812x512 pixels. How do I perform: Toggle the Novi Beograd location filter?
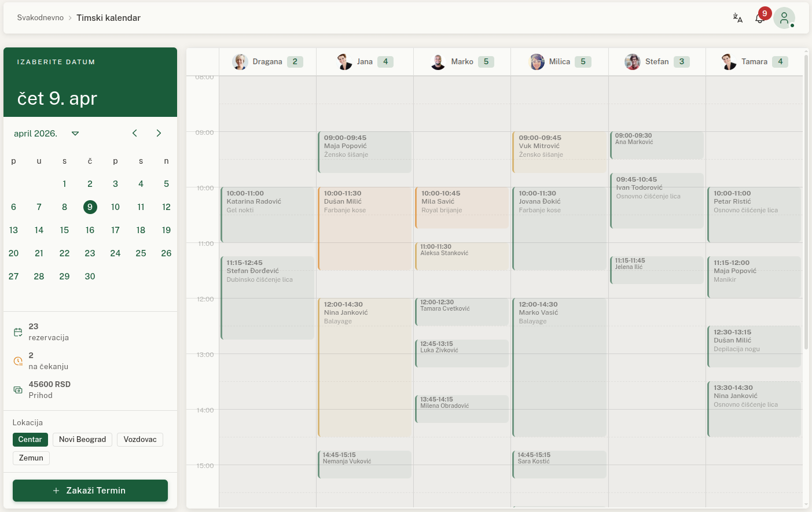(82, 440)
